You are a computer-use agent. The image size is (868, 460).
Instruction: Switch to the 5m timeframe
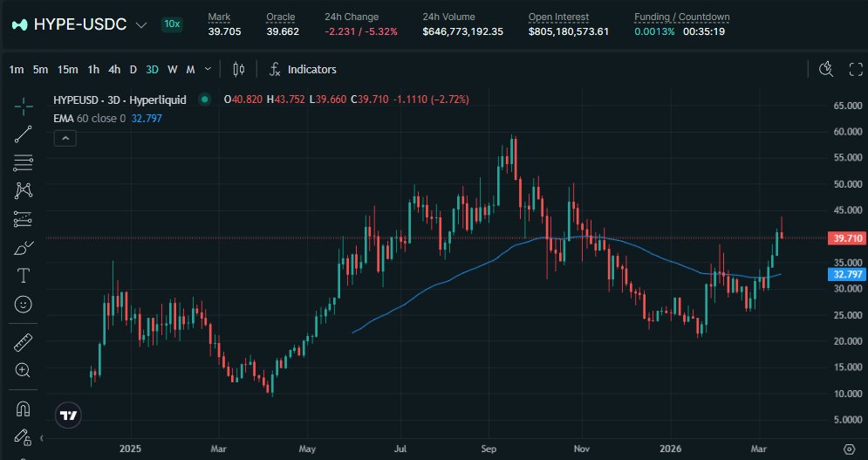tap(40, 69)
